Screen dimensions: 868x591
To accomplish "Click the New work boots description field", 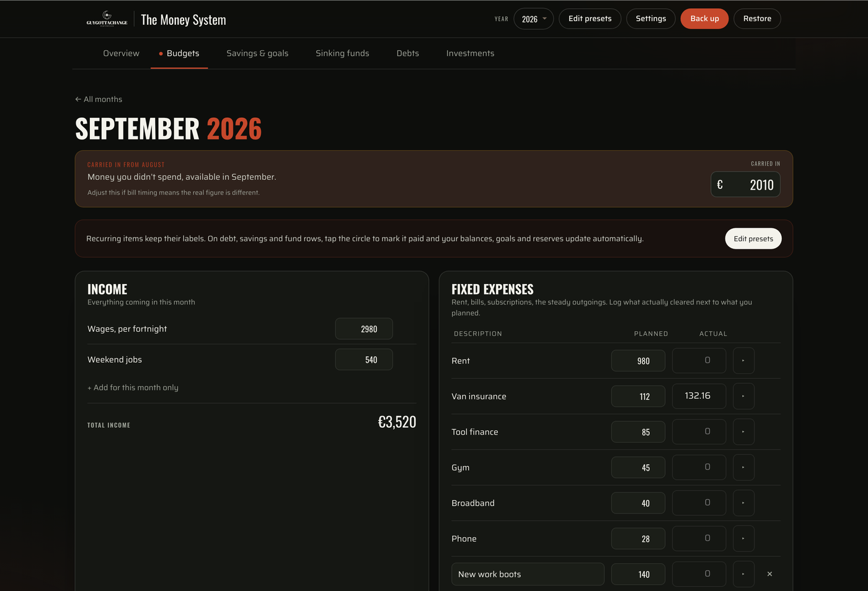I will pos(528,574).
